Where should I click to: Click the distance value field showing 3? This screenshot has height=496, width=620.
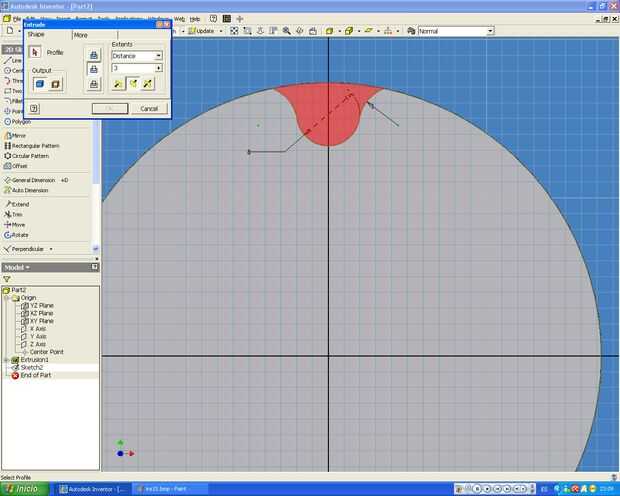tap(132, 68)
